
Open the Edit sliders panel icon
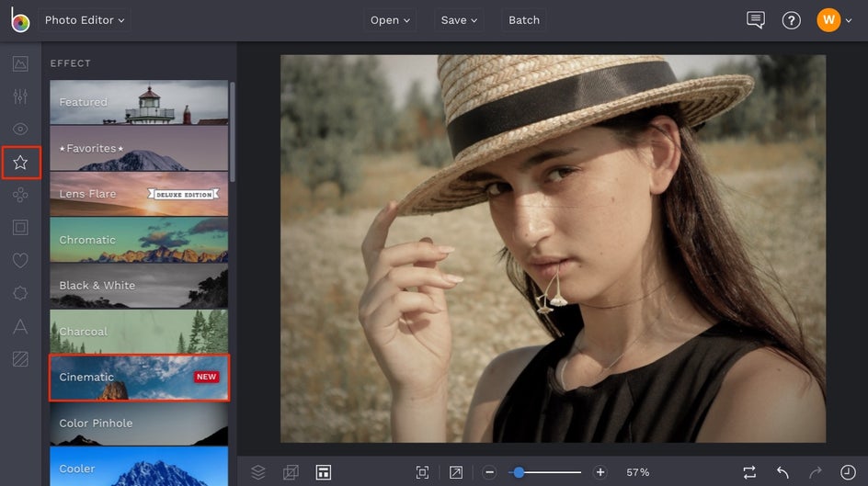20,96
